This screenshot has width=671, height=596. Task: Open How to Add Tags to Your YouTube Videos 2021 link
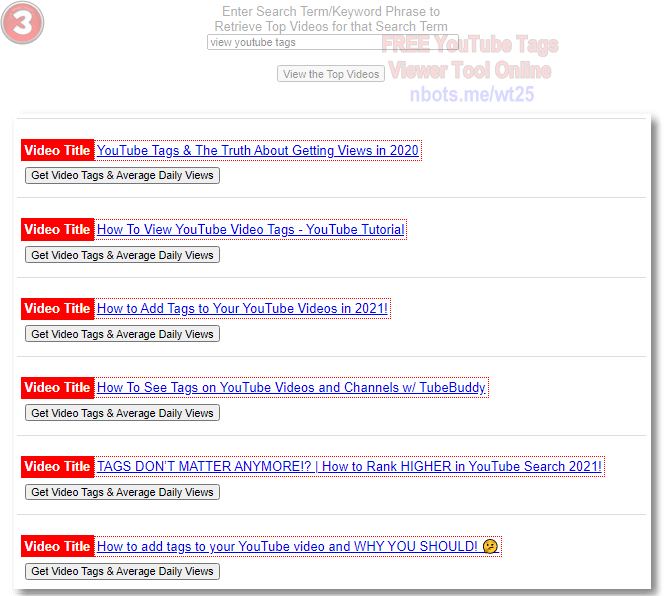pos(242,308)
